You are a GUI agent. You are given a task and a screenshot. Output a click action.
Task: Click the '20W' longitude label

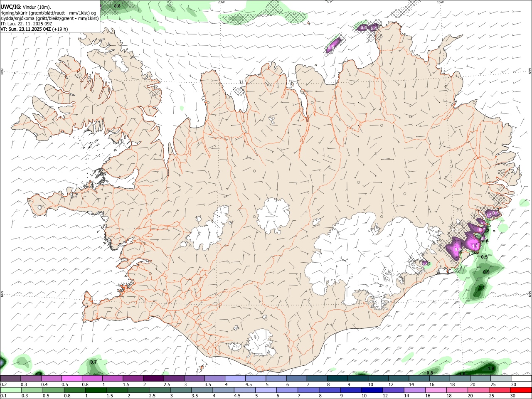click(221, 2)
